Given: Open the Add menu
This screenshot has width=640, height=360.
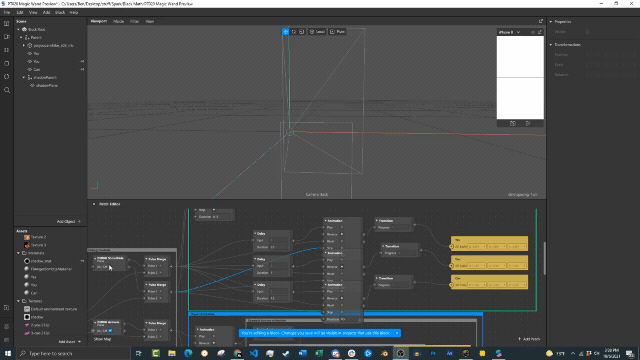Looking at the screenshot, I should tap(47, 13).
